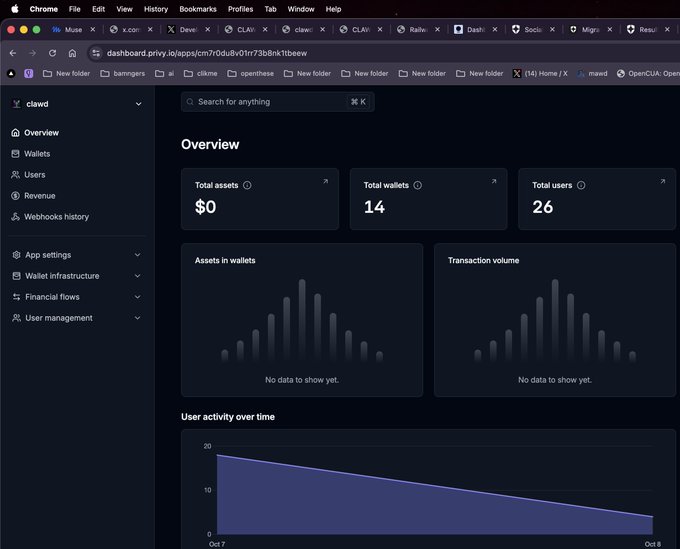Image resolution: width=680 pixels, height=549 pixels.
Task: Open the Apple menu
Action: (15, 9)
